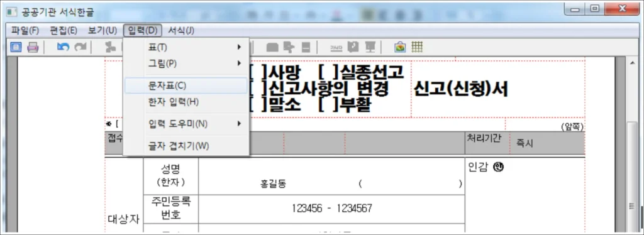Click the (앞쪽) page marker text
644x235 pixels.
(x=572, y=128)
